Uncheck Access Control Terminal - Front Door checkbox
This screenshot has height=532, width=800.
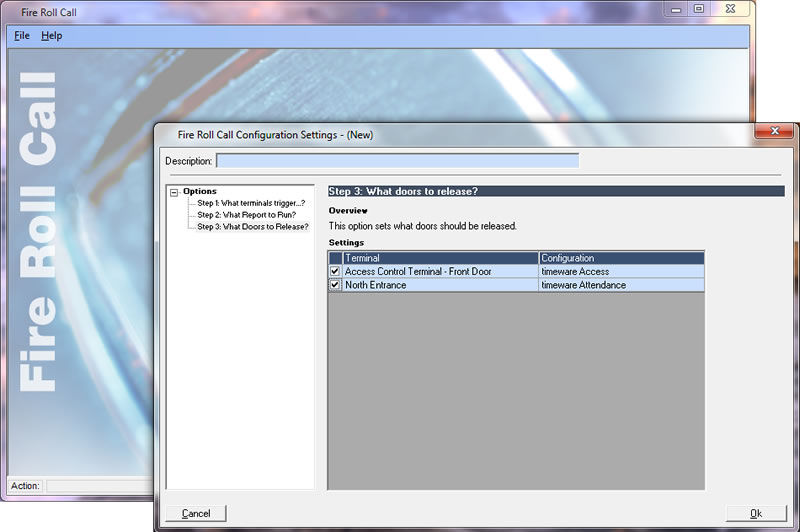[x=335, y=271]
